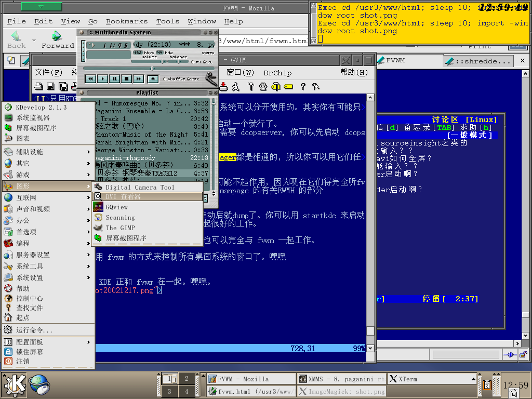The image size is (532, 399).
Task: Click 锁住屏幕 to lock the screen
Action: [x=48, y=352]
